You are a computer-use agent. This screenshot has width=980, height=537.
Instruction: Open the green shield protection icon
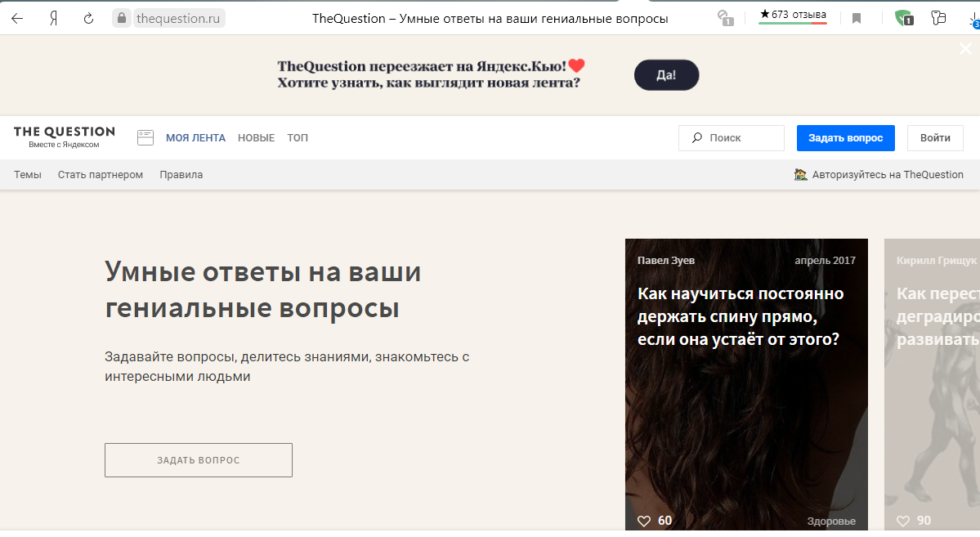point(904,18)
